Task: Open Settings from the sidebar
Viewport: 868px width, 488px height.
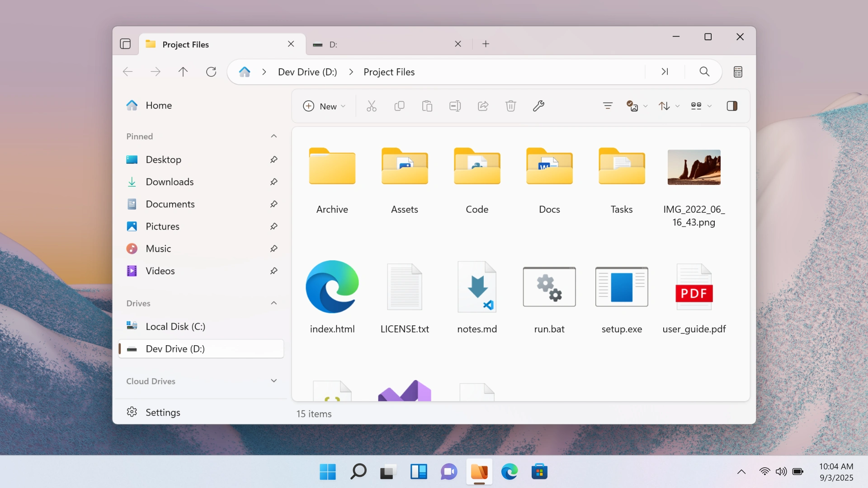Action: coord(163,412)
